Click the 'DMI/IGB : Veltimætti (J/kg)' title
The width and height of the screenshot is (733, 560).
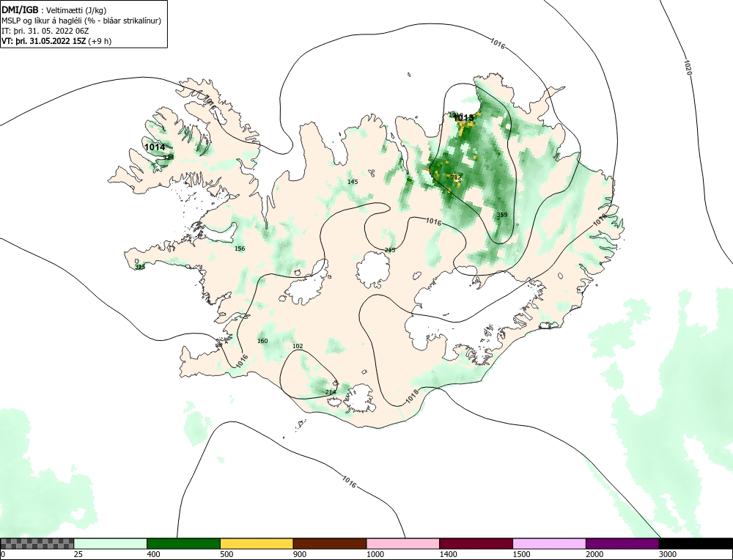point(54,10)
